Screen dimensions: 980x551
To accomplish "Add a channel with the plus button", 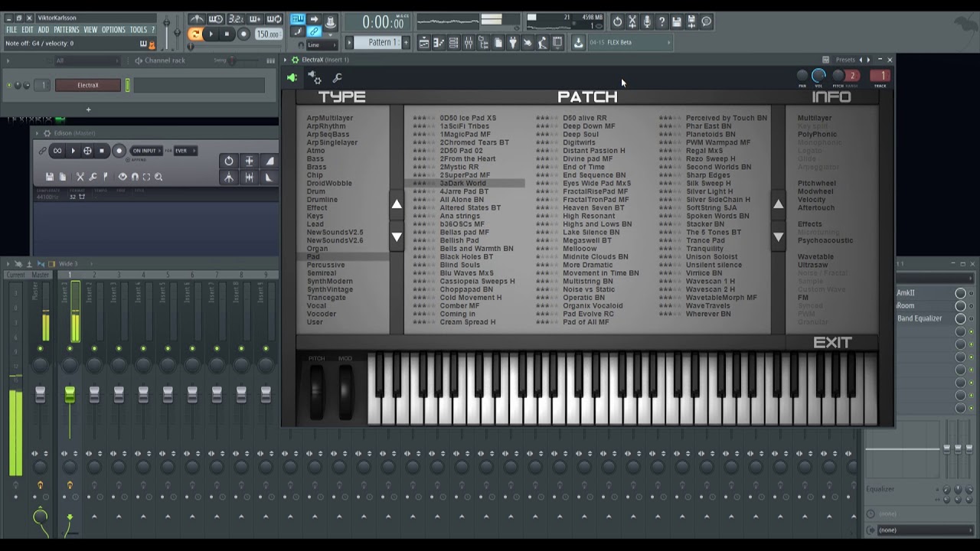I will point(88,109).
